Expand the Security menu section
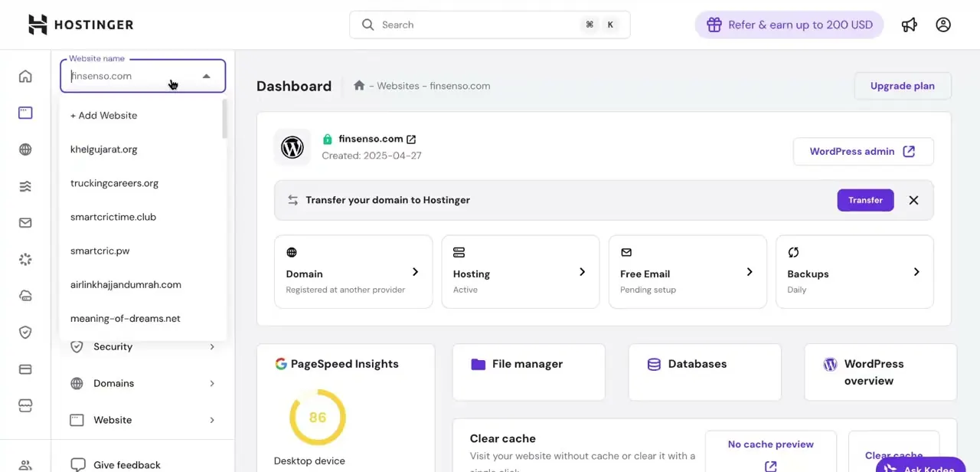This screenshot has height=472, width=980. (x=142, y=346)
